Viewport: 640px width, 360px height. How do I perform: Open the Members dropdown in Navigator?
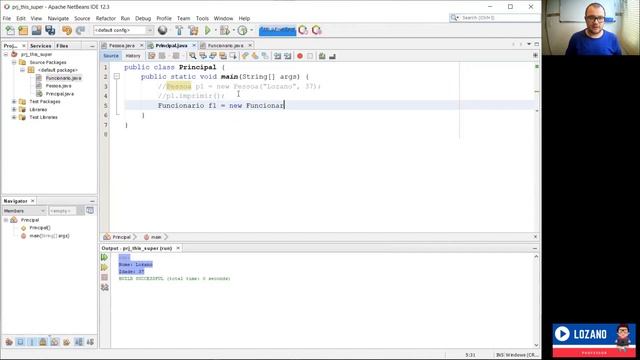click(x=24, y=211)
